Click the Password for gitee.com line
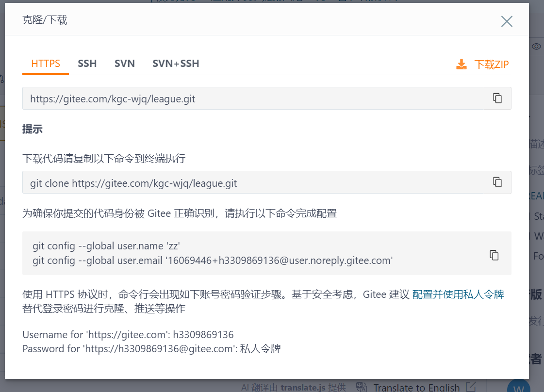The width and height of the screenshot is (544, 392). (151, 349)
